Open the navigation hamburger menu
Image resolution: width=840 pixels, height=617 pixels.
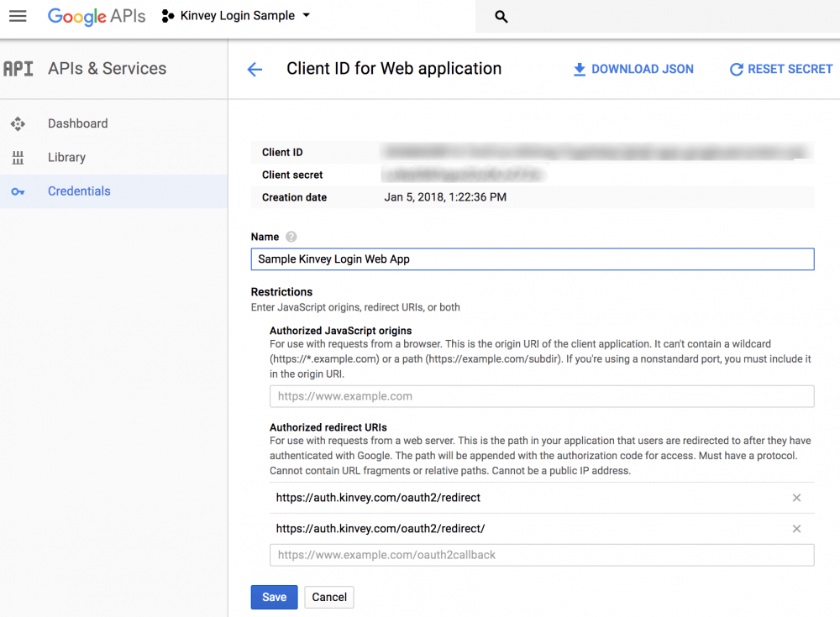click(18, 17)
